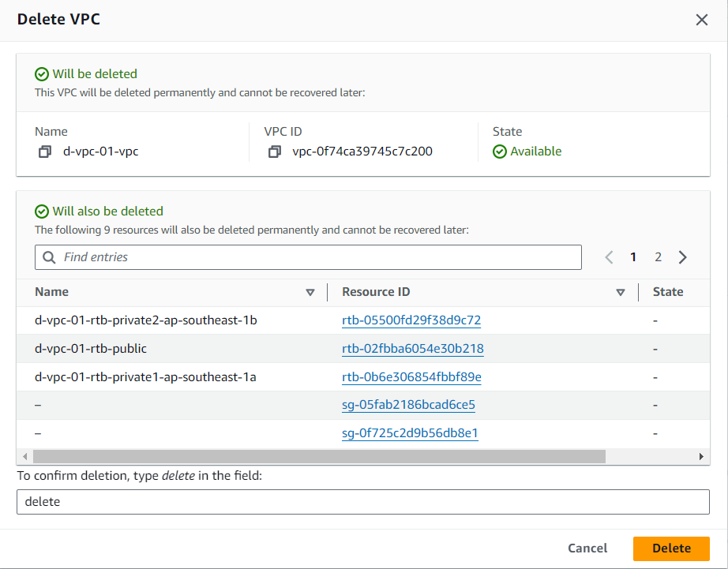Close the Delete VPC dialog
The image size is (728, 569).
pyautogui.click(x=701, y=20)
